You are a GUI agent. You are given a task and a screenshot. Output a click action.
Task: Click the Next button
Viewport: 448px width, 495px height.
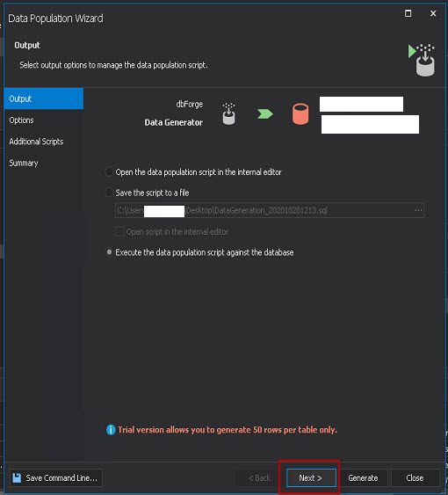pos(311,478)
